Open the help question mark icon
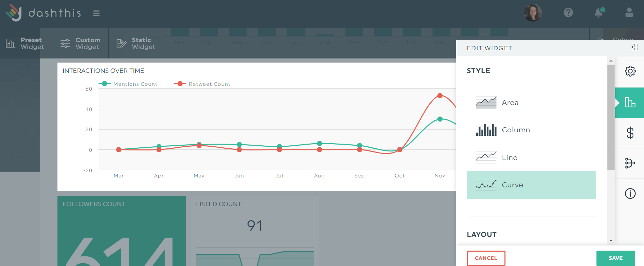This screenshot has height=266, width=644. (x=568, y=13)
